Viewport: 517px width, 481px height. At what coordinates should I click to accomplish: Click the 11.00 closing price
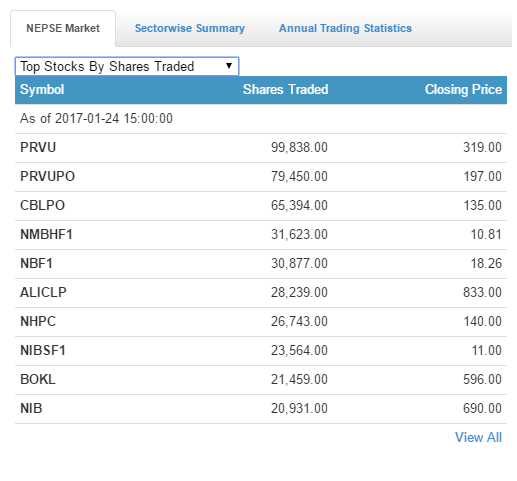coord(487,350)
